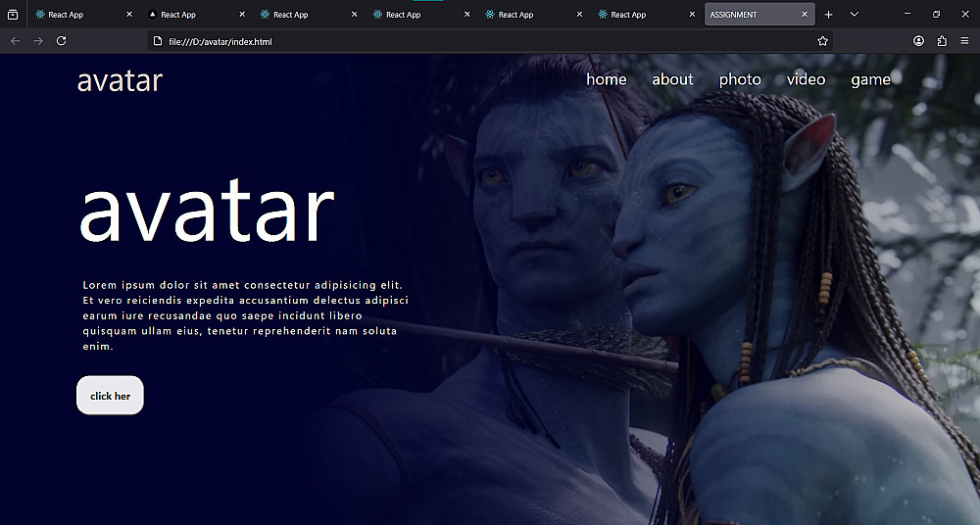Bookmark this page with the star icon
980x525 pixels.
click(822, 41)
